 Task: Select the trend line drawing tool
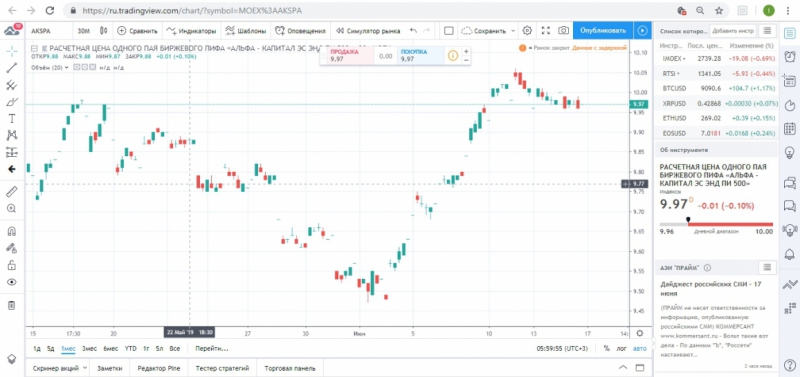click(12, 68)
